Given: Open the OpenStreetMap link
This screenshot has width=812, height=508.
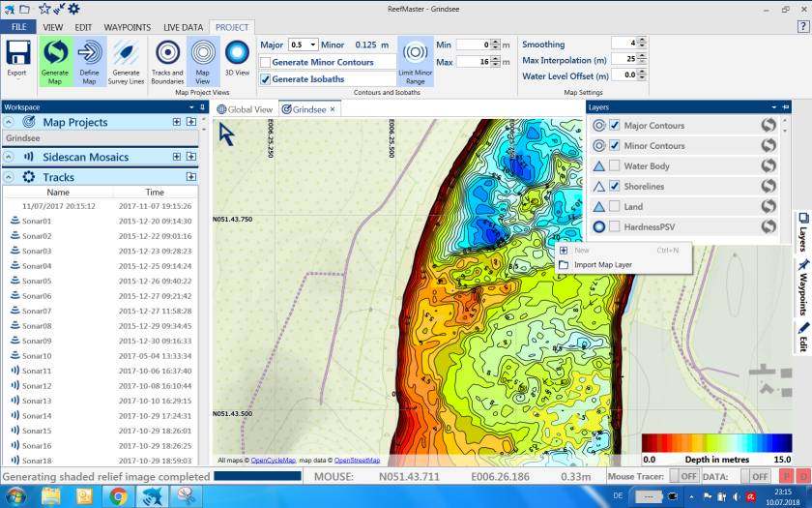Looking at the screenshot, I should [x=358, y=460].
